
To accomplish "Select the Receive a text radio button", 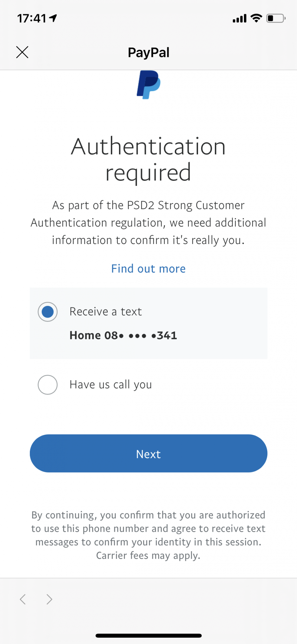I will [x=47, y=312].
